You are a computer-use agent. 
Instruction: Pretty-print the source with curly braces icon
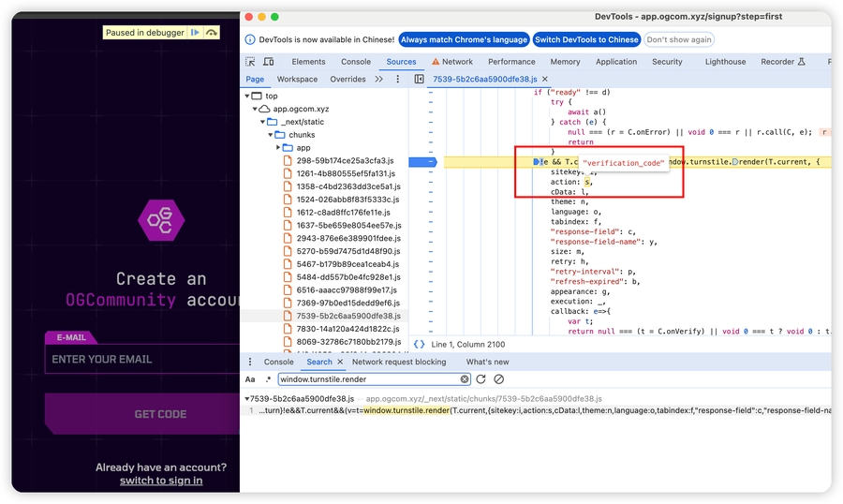(419, 345)
